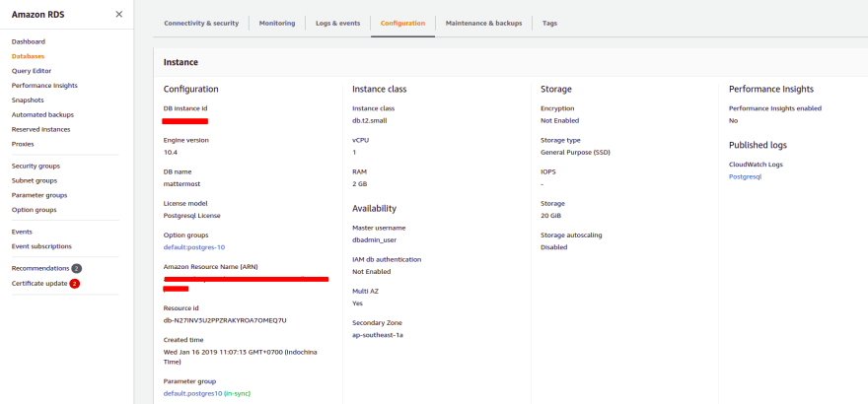Open the Postgresql CloudWatch Logs link
The image size is (868, 404).
tap(746, 176)
